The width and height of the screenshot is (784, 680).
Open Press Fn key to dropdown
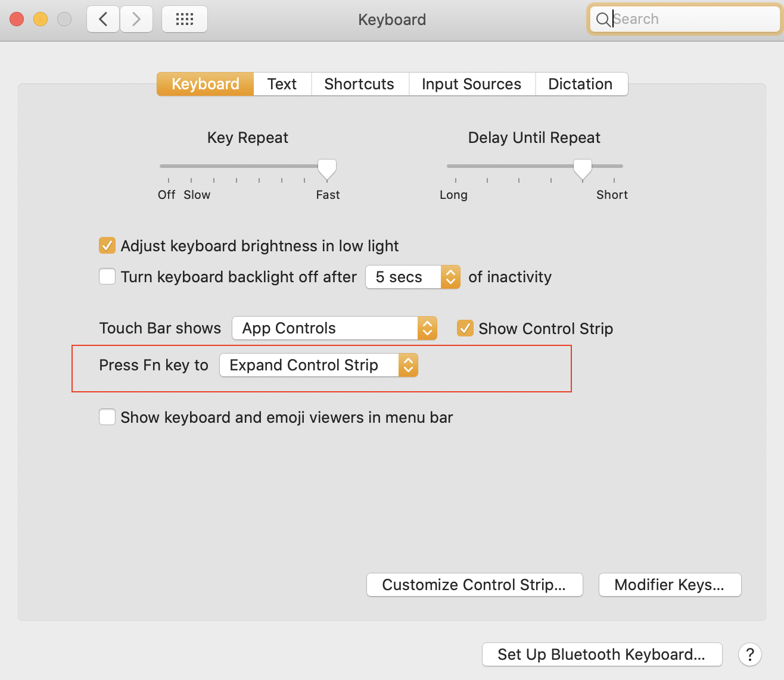tap(319, 365)
